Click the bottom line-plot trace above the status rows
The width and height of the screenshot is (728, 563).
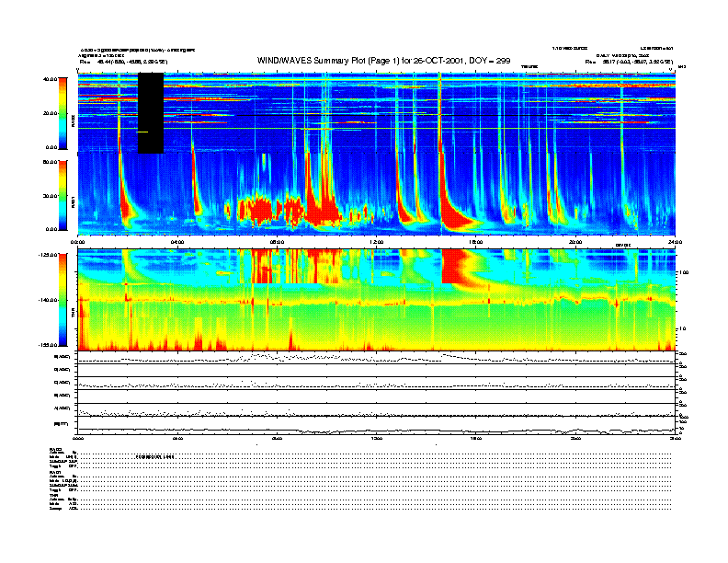[x=377, y=431]
